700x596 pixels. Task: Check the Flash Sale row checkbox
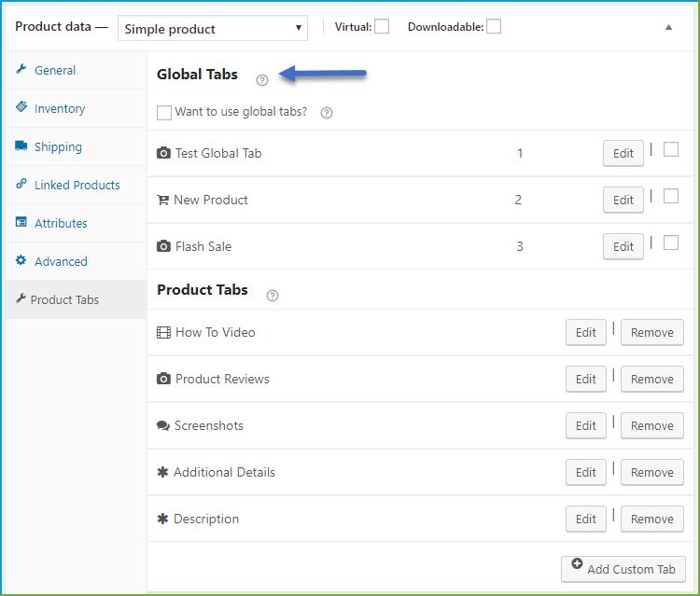pos(671,243)
